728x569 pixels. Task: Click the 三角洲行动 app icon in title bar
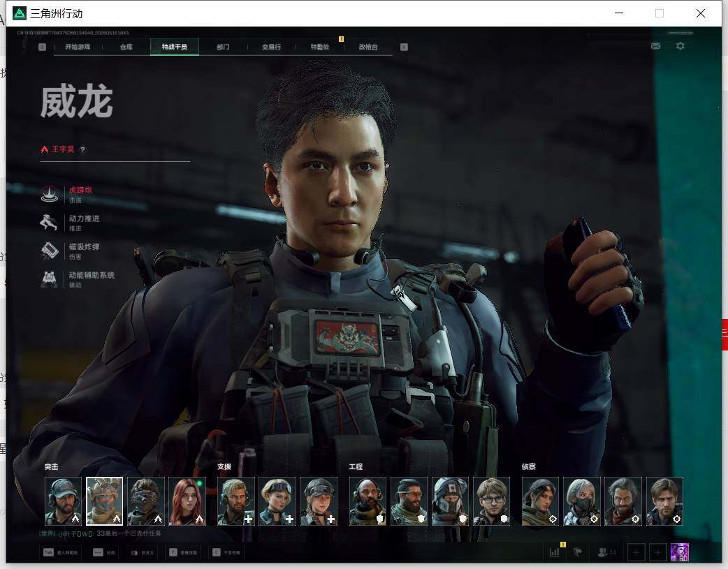tap(20, 13)
